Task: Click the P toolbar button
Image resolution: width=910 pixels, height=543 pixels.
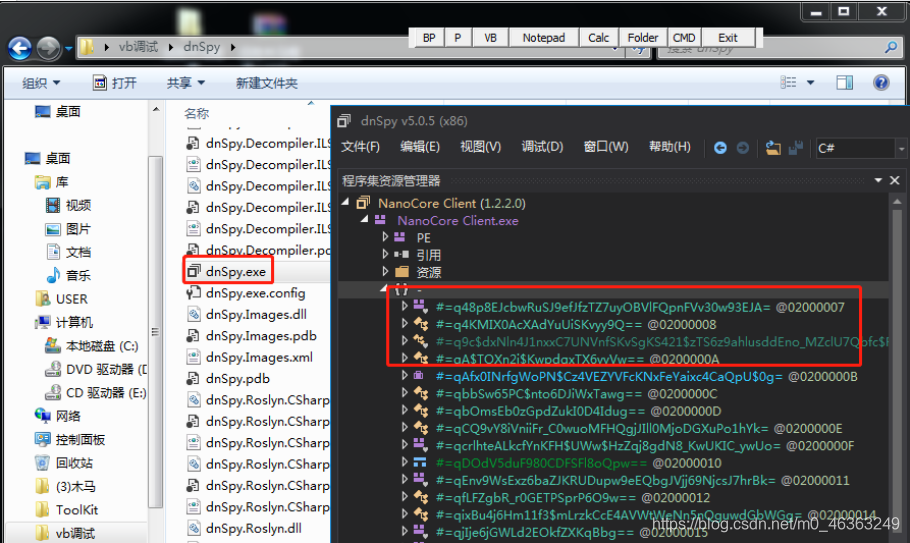Action: 458,38
